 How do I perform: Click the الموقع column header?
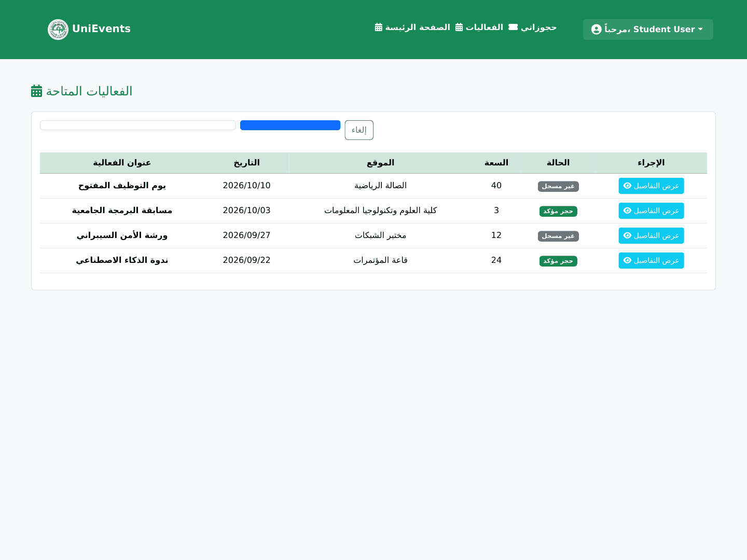tap(381, 163)
